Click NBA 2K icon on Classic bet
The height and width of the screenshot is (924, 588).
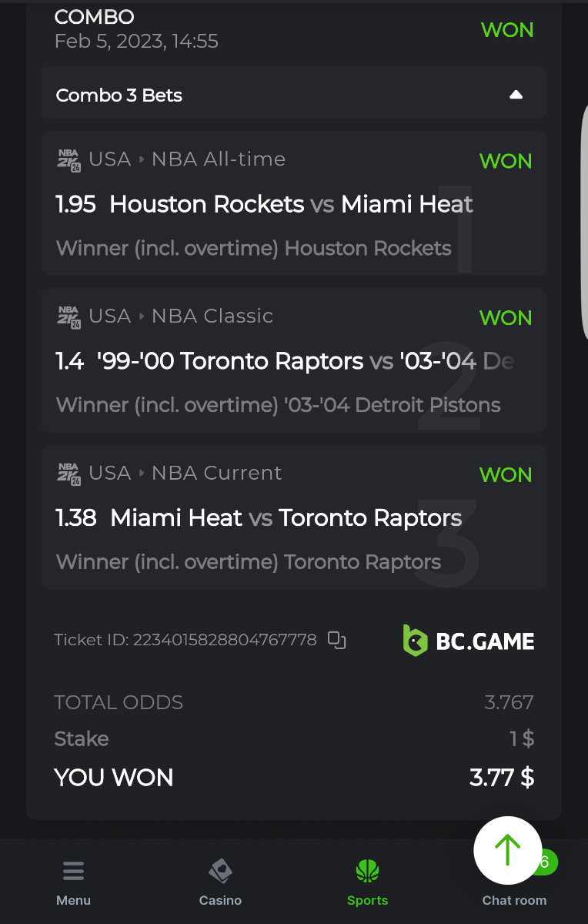(x=69, y=316)
